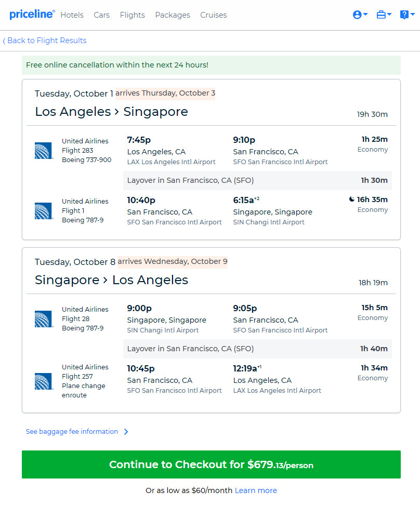Screen dimensions: 420x505
Task: See baggage fee information
Action: click(x=72, y=432)
